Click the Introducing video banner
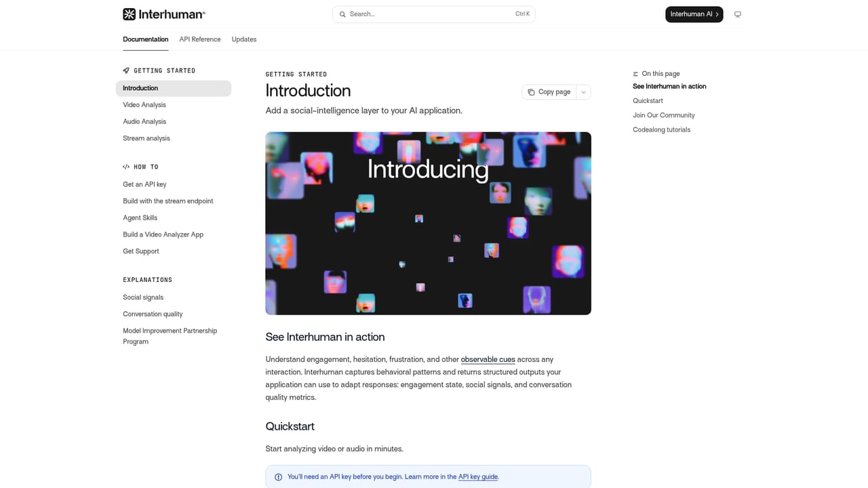Image resolution: width=868 pixels, height=488 pixels. point(428,223)
